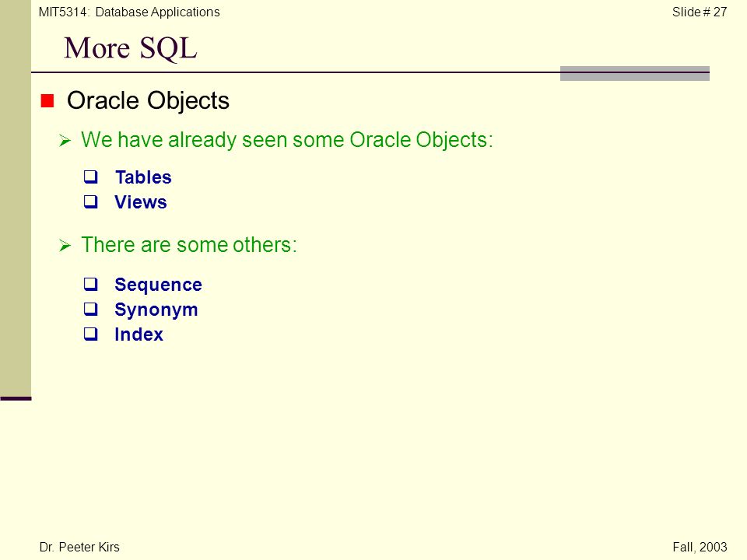747x560 pixels.
Task: Click the red square bullet beside Oracle Objects
Action: (x=47, y=101)
